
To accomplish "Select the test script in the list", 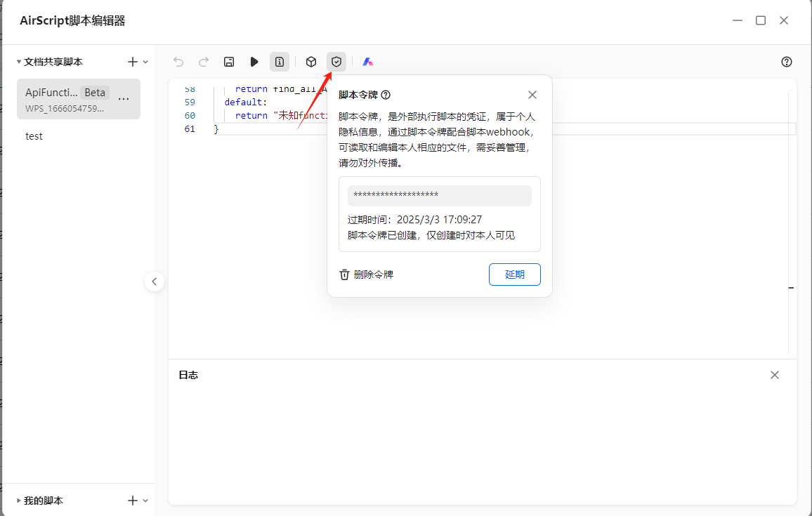I will [x=34, y=136].
